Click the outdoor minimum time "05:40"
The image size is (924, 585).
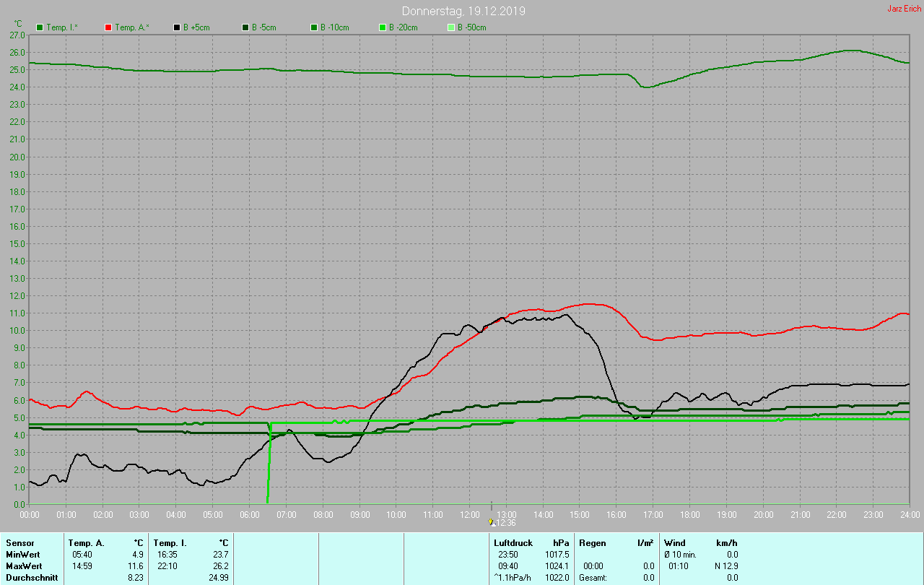(82, 555)
